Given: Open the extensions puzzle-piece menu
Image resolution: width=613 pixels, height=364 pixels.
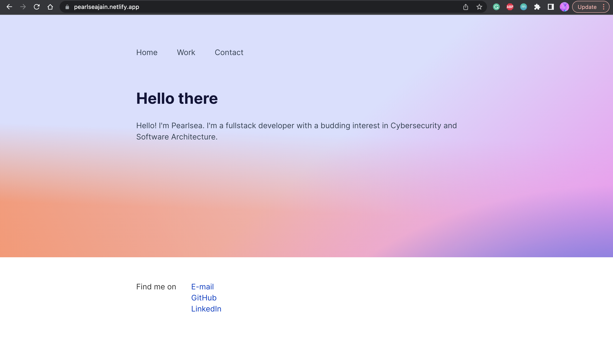Looking at the screenshot, I should click(537, 7).
